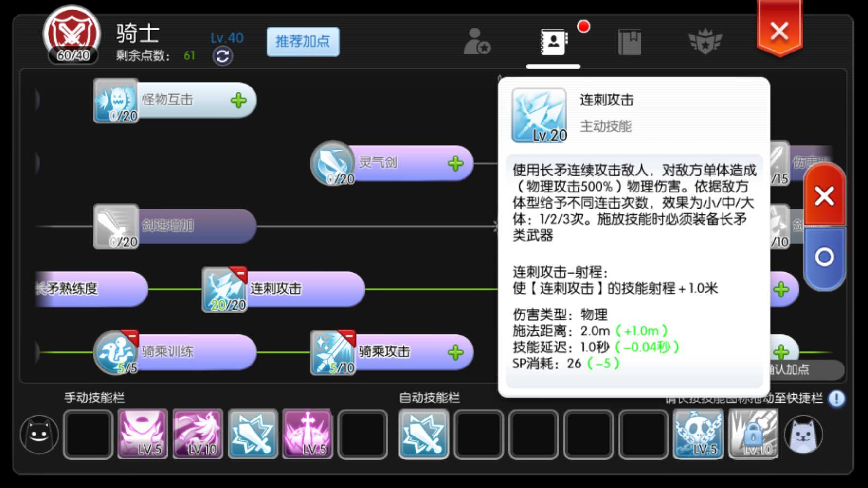Confirm point allocation with blue circle
Viewport: 868px width, 488px height.
pyautogui.click(x=824, y=257)
